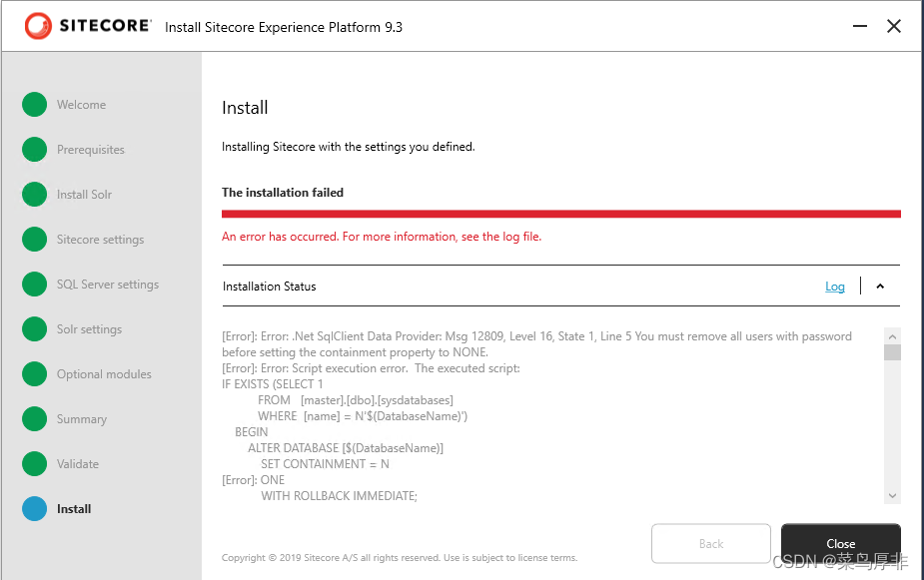Screen dimensions: 924x580
Task: Select the SQL Server settings step label
Action: (108, 285)
